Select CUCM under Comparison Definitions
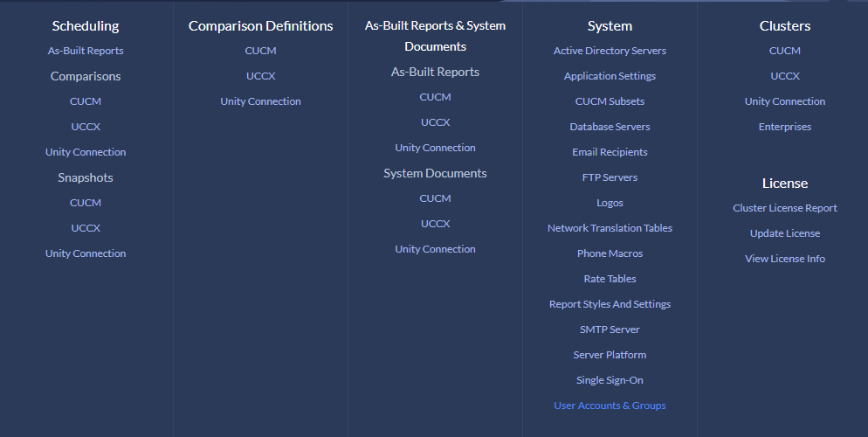868x437 pixels. [x=260, y=51]
